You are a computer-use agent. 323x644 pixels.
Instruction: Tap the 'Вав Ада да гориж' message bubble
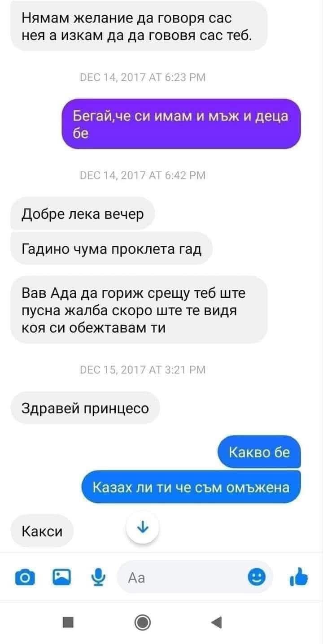click(x=139, y=310)
